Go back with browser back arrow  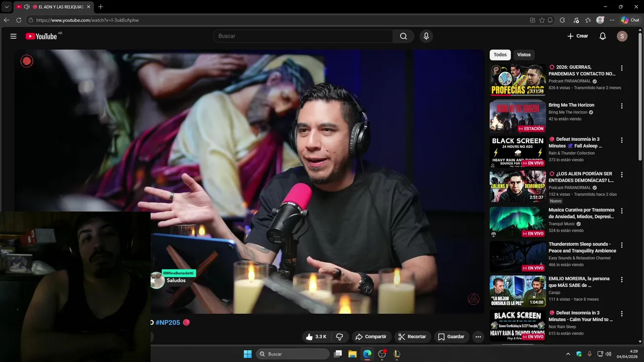(x=7, y=20)
